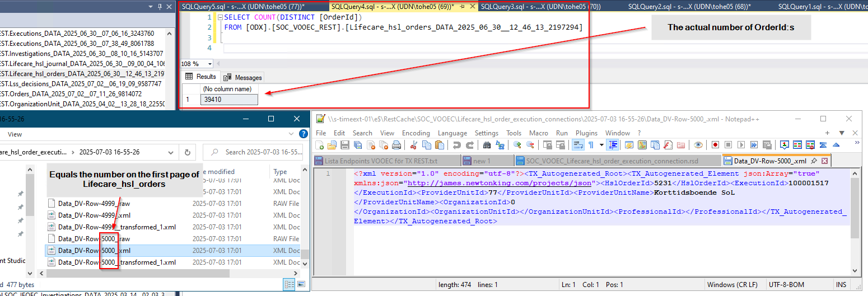868x296 pixels.
Task: Stop macro recording in Notepad++
Action: click(x=728, y=145)
